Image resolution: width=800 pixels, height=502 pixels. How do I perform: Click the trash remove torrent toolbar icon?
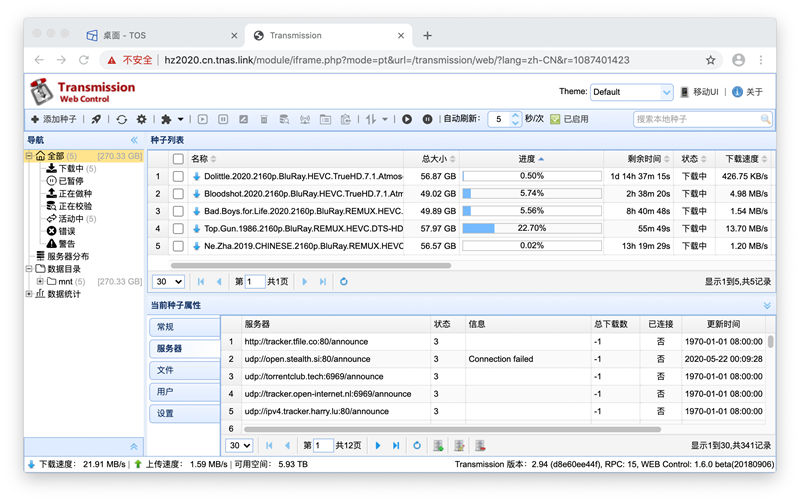[264, 119]
